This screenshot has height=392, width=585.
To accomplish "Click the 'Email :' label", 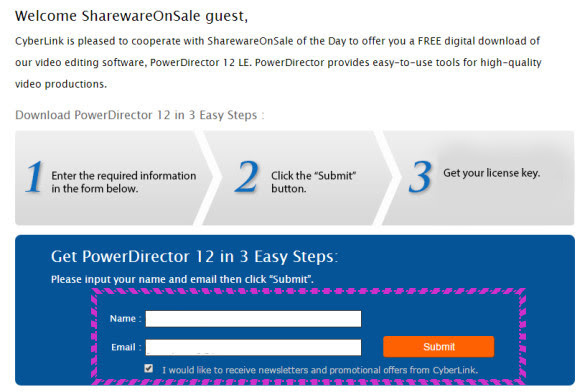I will (126, 347).
